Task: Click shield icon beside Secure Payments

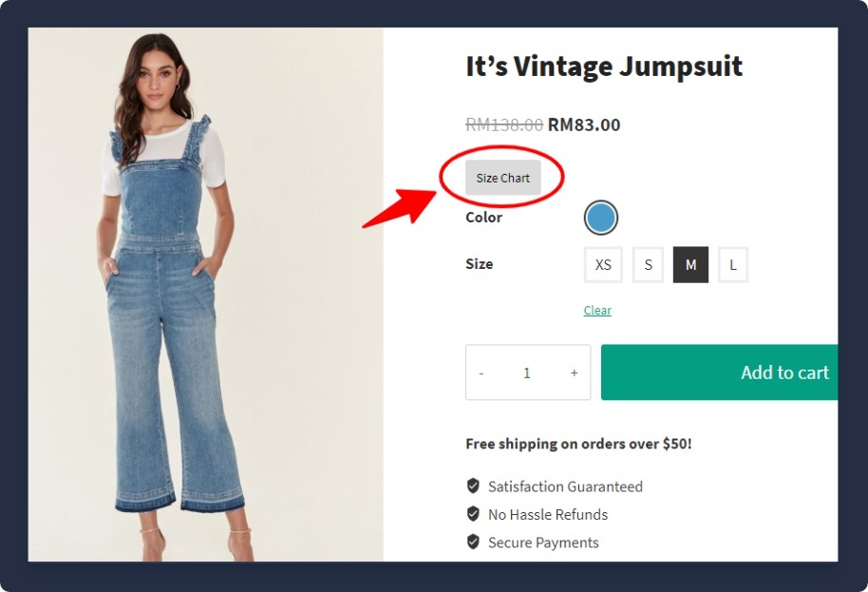Action: point(473,542)
